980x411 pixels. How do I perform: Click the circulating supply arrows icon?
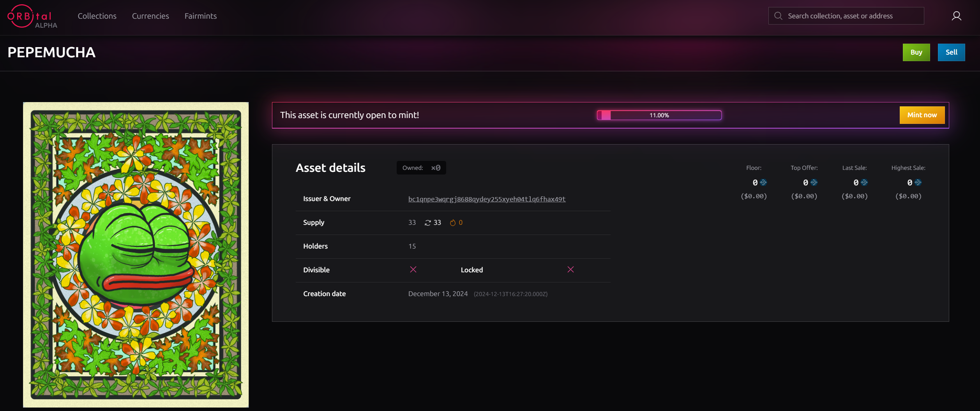click(427, 223)
